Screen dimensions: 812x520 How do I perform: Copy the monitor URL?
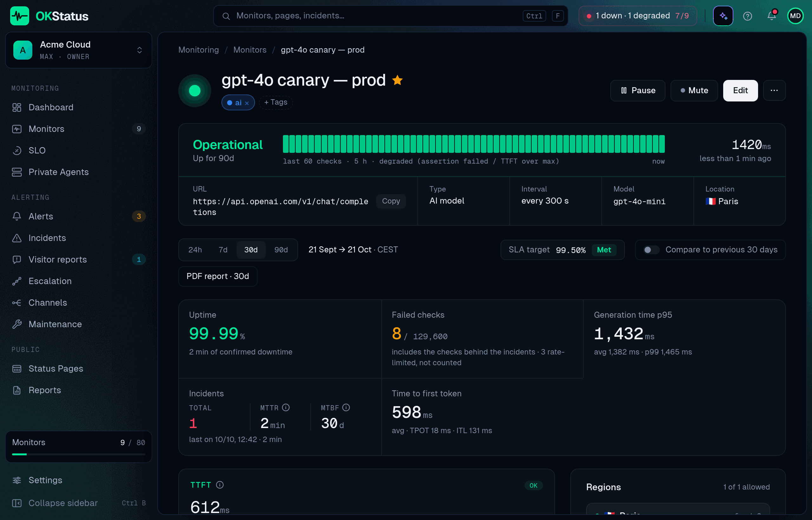[x=391, y=201]
